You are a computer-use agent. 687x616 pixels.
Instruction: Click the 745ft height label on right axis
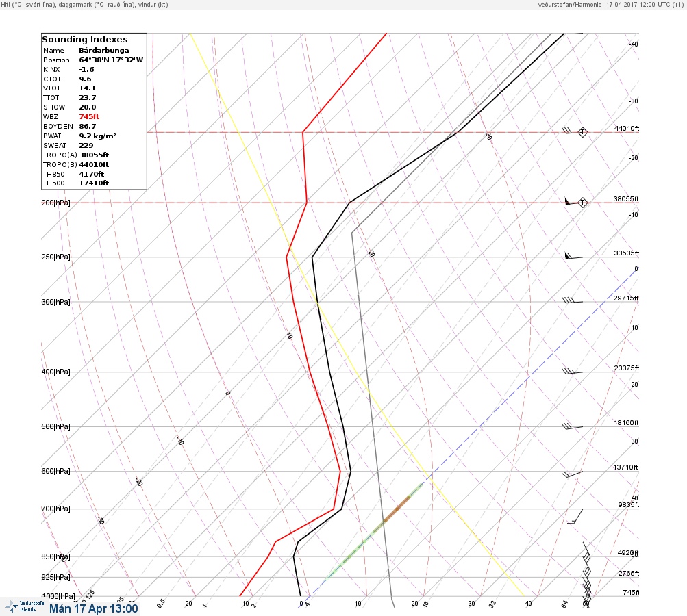[631, 592]
